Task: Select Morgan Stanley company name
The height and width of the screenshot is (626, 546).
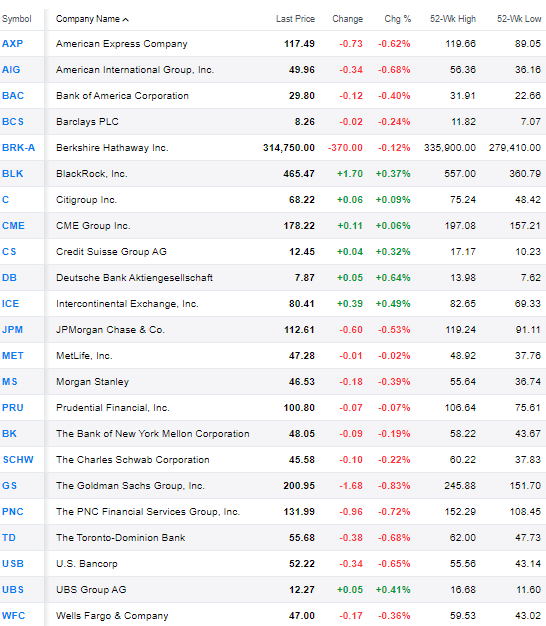Action: [92, 381]
